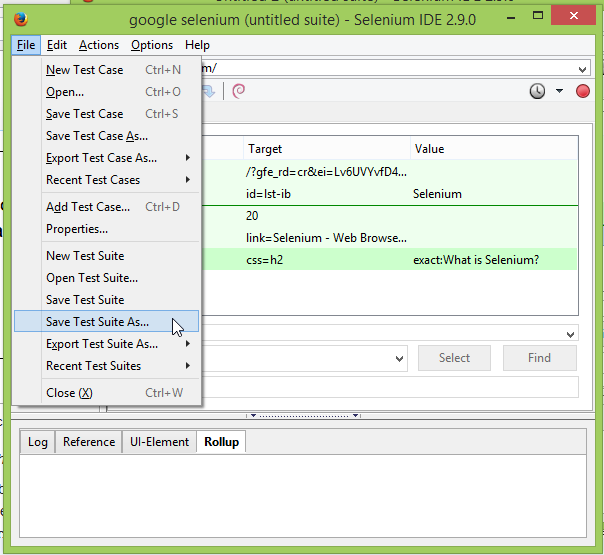Click the dotted splitter handle above the log tabs
The width and height of the screenshot is (604, 555).
(303, 416)
